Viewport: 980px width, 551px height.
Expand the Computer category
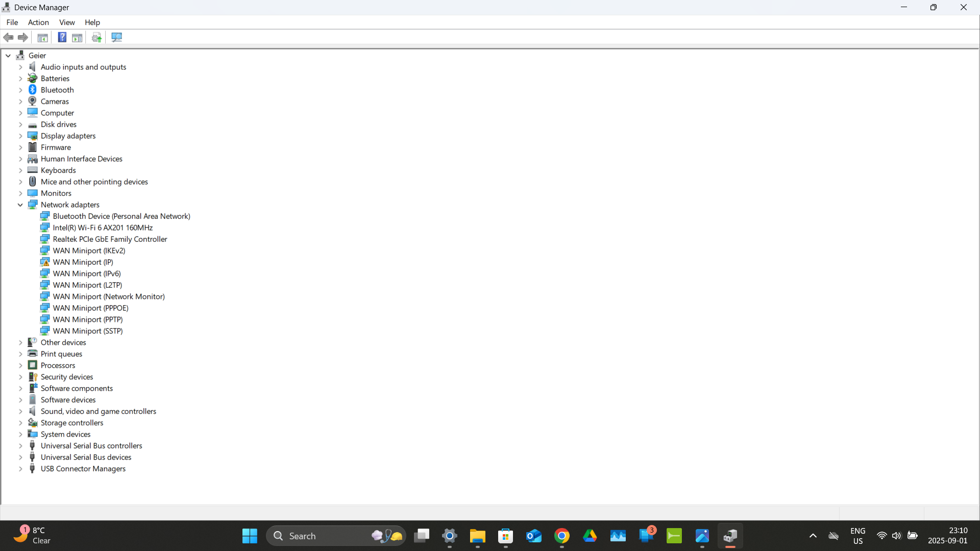coord(20,113)
